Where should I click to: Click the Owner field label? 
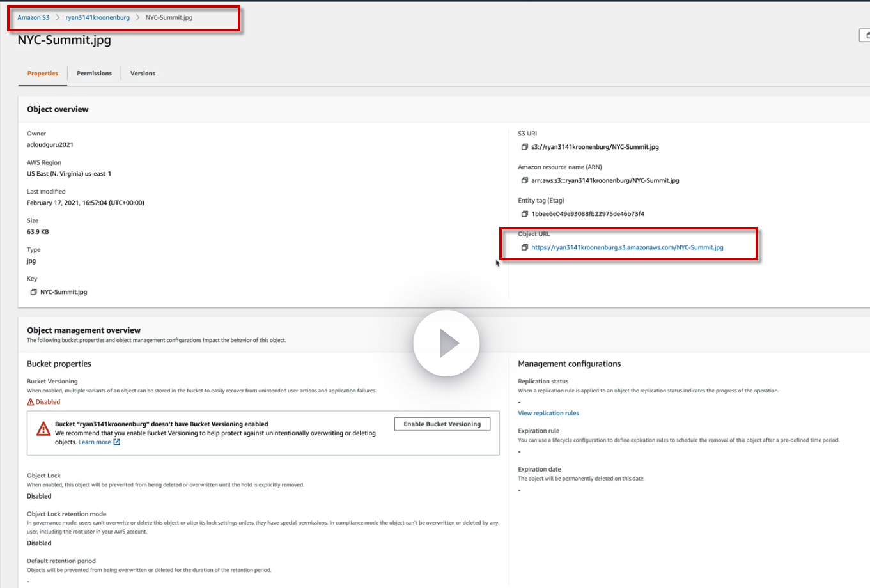[x=36, y=134]
